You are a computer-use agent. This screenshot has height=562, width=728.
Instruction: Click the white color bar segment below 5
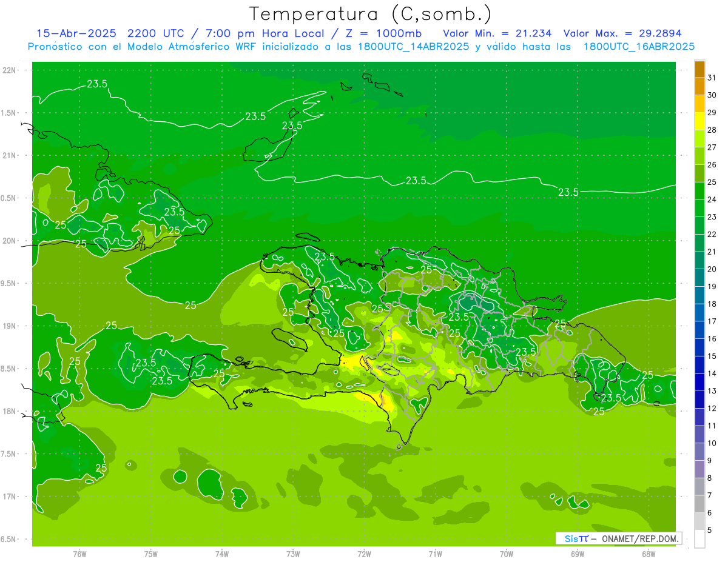click(699, 539)
